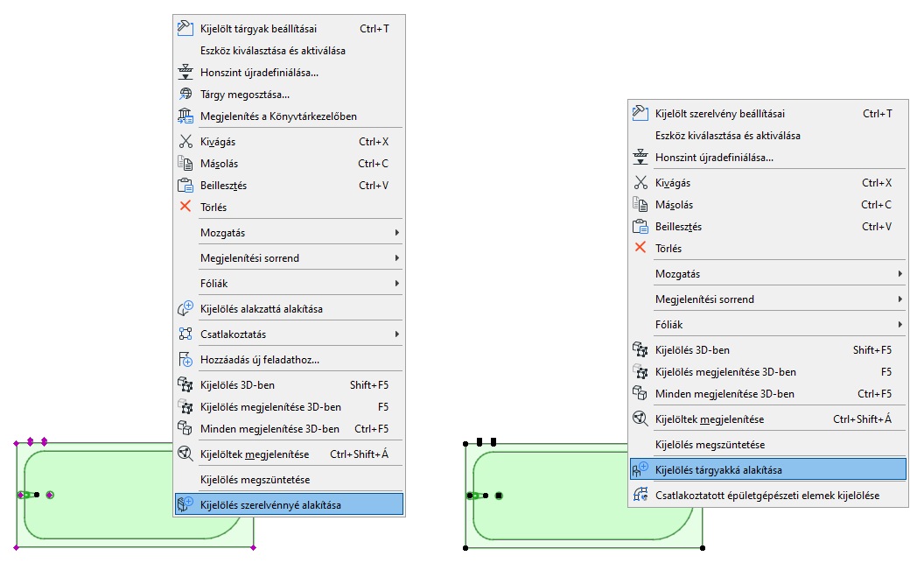Click the Kijelöltek megjelenítése icon in left menu
Screen dimensions: 924x563
185,454
